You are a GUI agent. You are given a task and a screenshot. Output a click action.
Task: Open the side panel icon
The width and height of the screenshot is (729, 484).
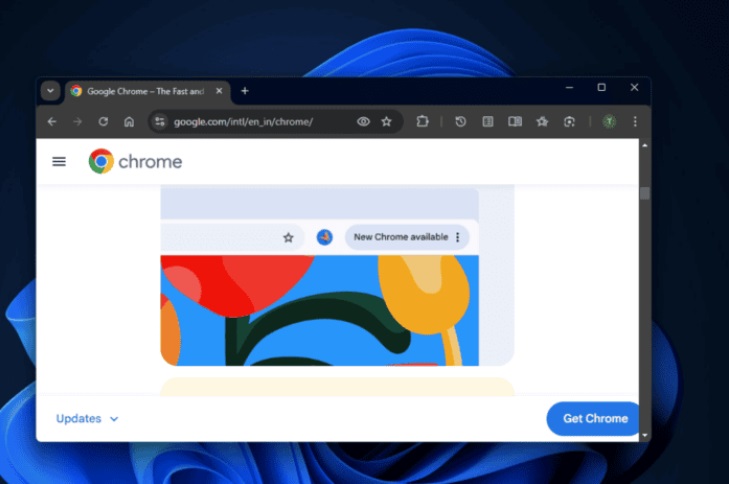point(488,122)
